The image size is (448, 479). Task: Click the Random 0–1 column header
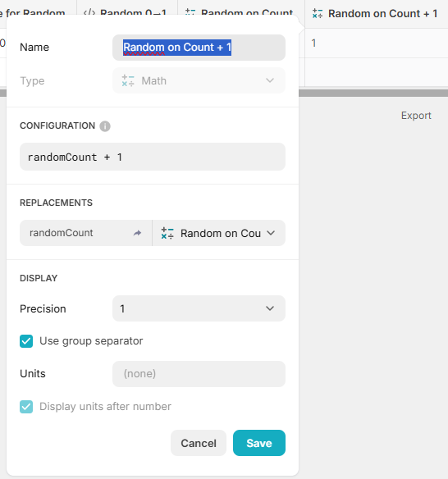(x=127, y=7)
